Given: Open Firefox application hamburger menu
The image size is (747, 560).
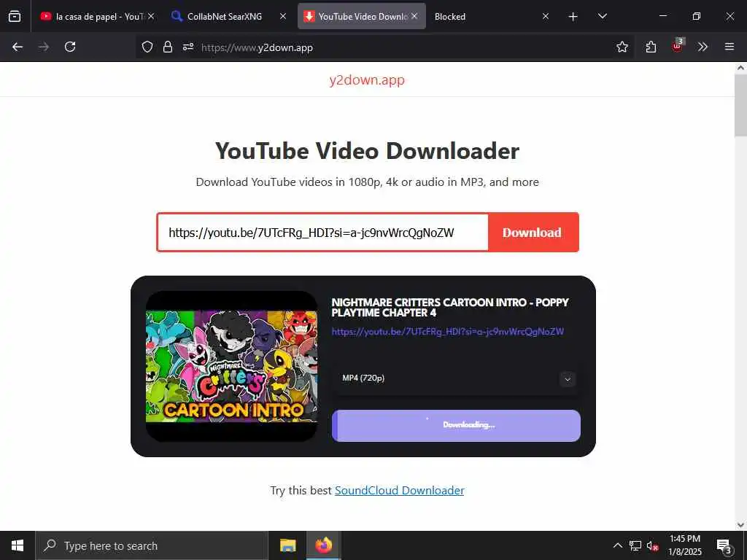Looking at the screenshot, I should click(x=729, y=47).
